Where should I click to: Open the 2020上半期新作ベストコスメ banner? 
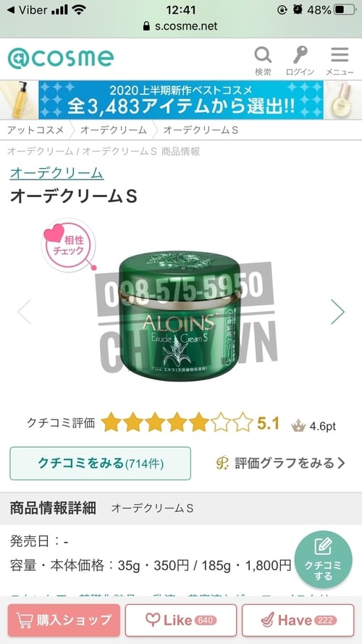point(181,100)
